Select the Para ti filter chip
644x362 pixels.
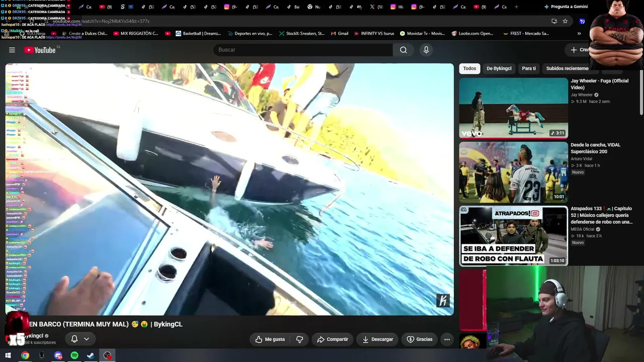tap(529, 68)
